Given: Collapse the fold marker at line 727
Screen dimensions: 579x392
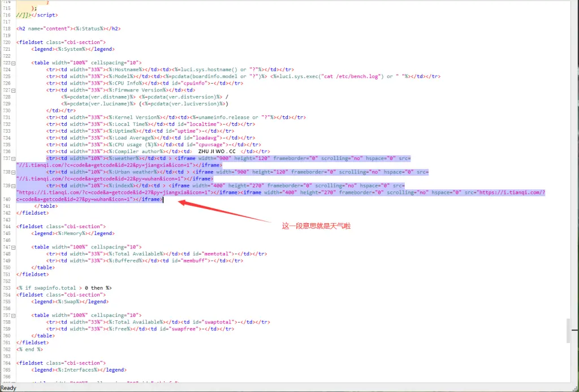Looking at the screenshot, I should [14, 90].
